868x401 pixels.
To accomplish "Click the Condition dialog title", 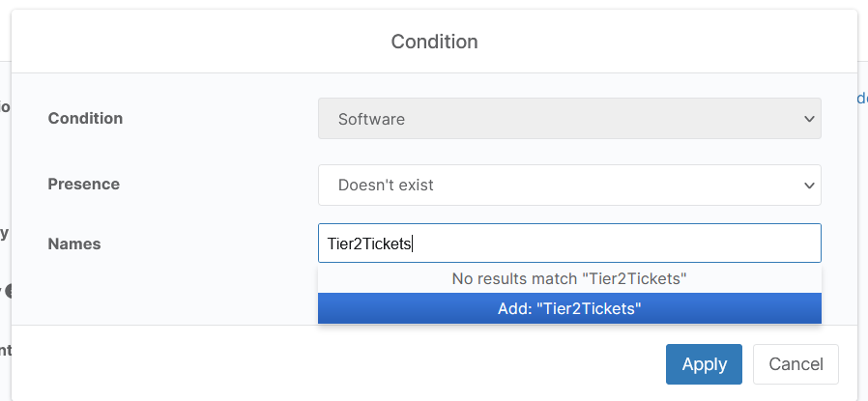I will coord(434,42).
